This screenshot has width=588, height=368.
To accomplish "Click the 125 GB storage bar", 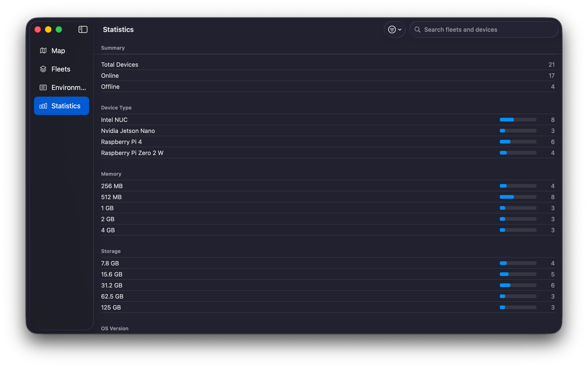I will (518, 308).
